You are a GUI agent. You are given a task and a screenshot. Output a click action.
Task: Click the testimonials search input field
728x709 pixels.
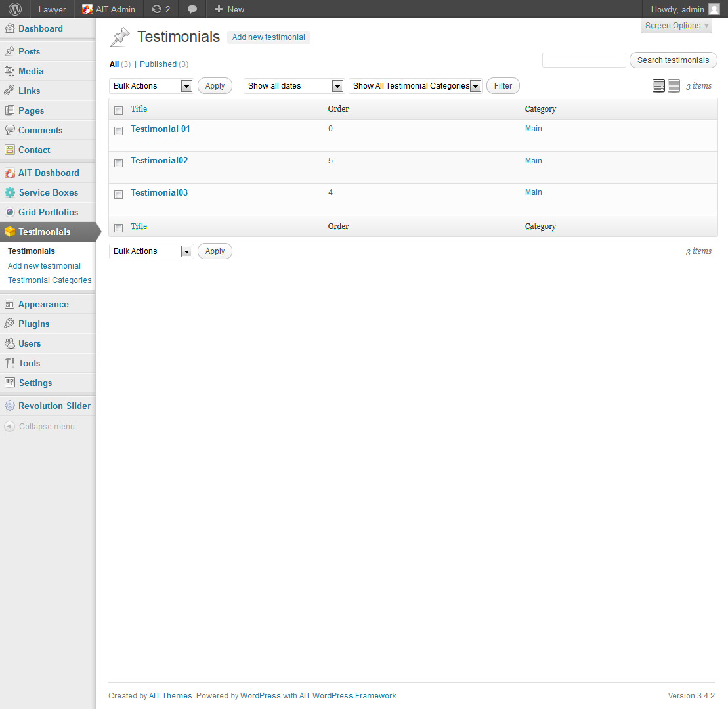584,60
